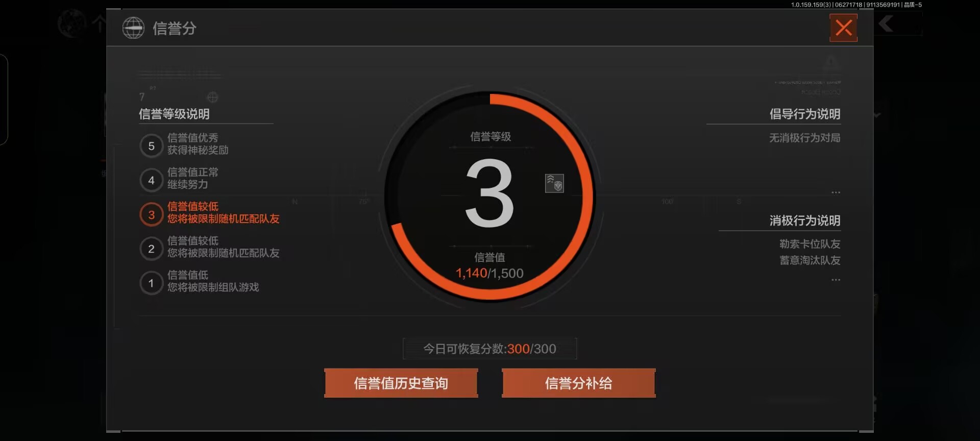The height and width of the screenshot is (441, 980).
Task: Click the 信誉值正常 继续努力 entry
Action: coord(193,178)
